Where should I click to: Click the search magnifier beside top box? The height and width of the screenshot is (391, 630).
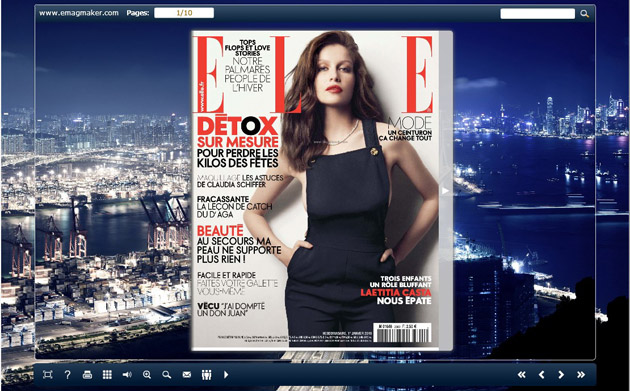tap(585, 14)
